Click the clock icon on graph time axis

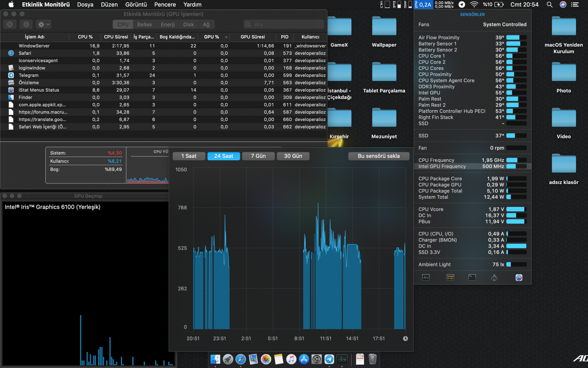(x=405, y=339)
